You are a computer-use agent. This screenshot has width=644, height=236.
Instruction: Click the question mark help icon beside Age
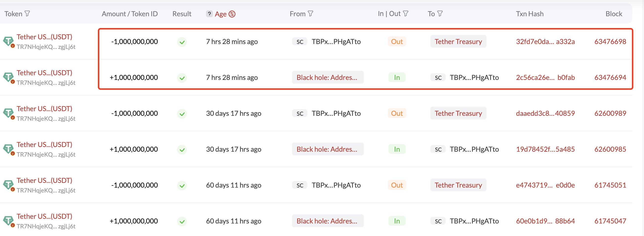(209, 14)
